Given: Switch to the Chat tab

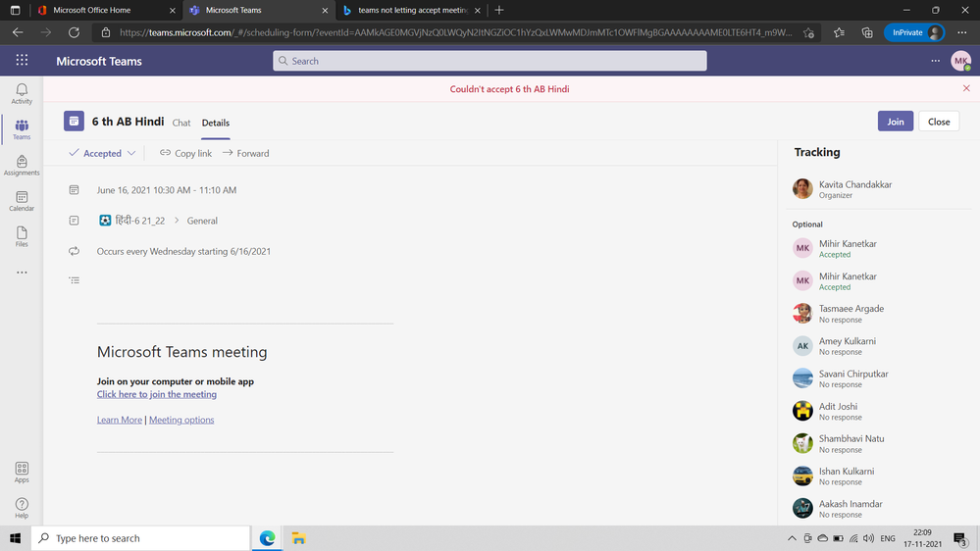Looking at the screenshot, I should click(x=181, y=123).
